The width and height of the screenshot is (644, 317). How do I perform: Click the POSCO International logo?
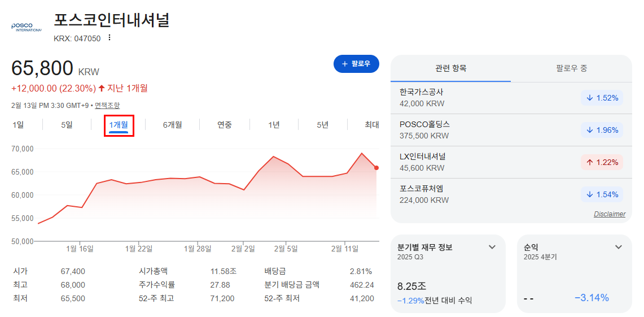pyautogui.click(x=27, y=28)
